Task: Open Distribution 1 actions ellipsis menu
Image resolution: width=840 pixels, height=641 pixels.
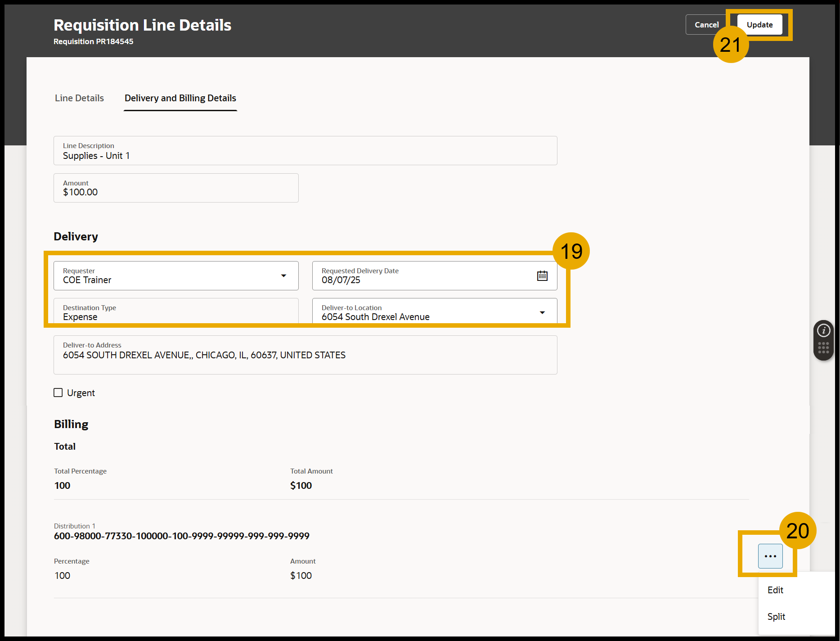Action: click(x=770, y=556)
